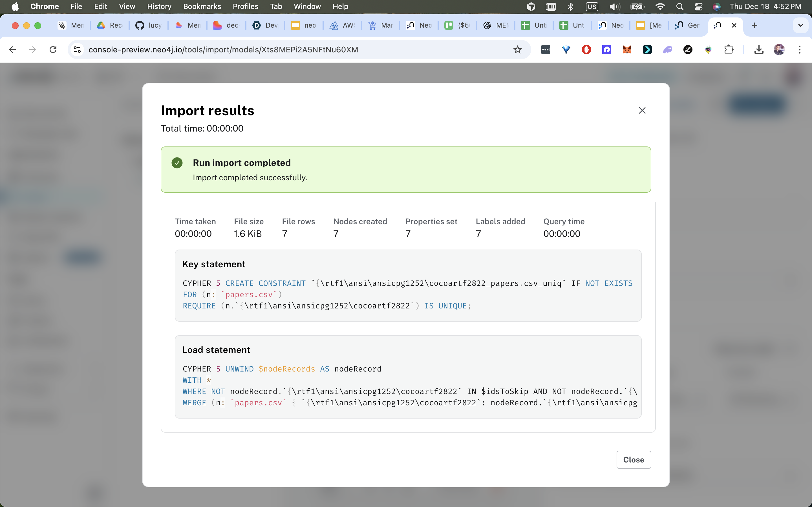Click the Wi-Fi status icon
This screenshot has width=812, height=507.
coord(660,6)
